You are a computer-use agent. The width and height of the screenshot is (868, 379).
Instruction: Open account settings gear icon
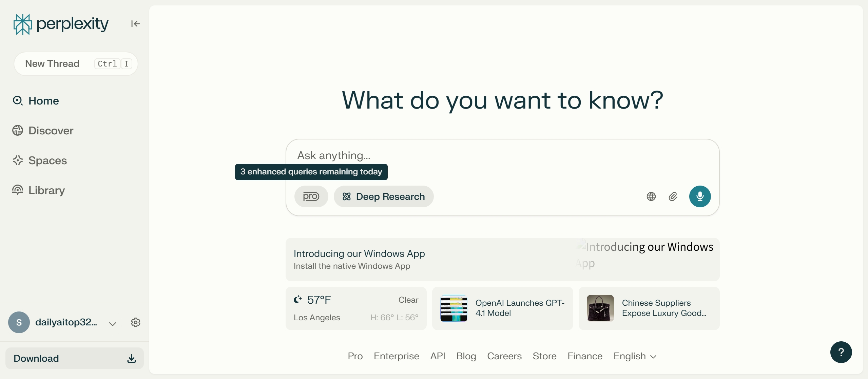[x=136, y=322]
